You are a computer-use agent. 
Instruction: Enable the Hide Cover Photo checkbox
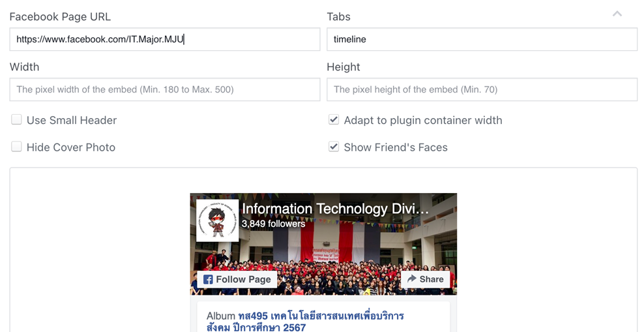(16, 147)
